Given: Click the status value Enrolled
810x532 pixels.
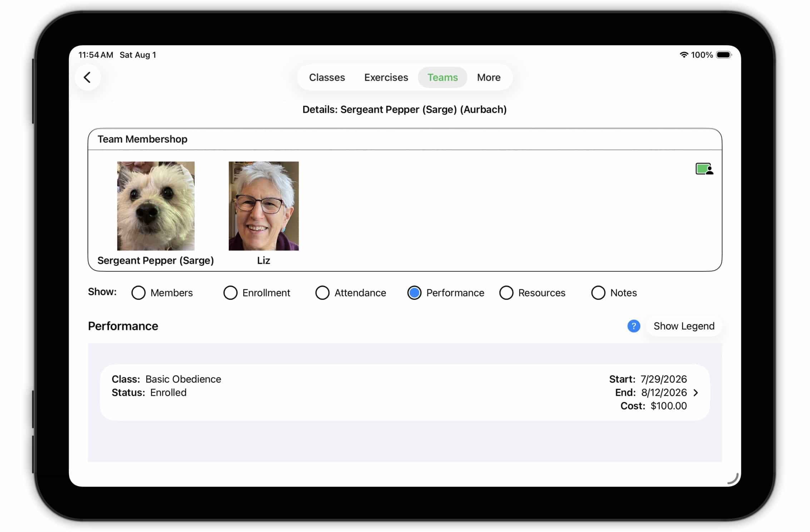Looking at the screenshot, I should pos(168,393).
